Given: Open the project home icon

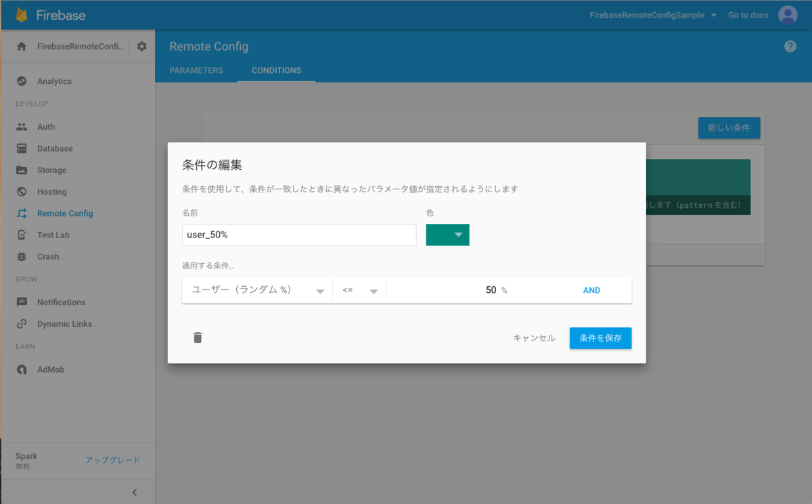Looking at the screenshot, I should (x=22, y=47).
